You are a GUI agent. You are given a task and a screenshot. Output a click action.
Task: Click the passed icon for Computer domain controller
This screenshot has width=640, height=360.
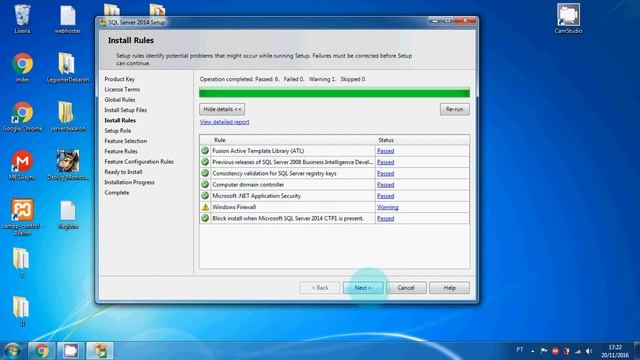pyautogui.click(x=205, y=184)
